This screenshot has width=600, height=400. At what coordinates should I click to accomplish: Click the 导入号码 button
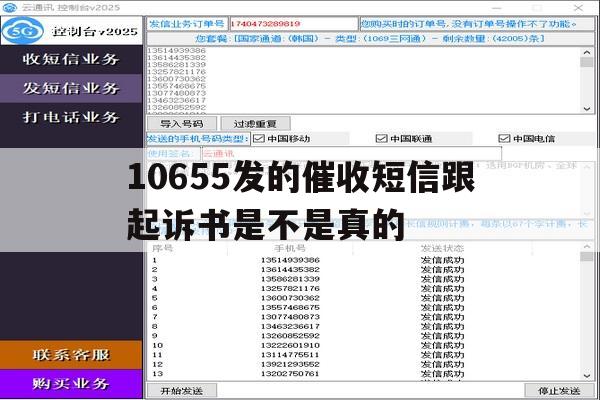pyautogui.click(x=182, y=124)
